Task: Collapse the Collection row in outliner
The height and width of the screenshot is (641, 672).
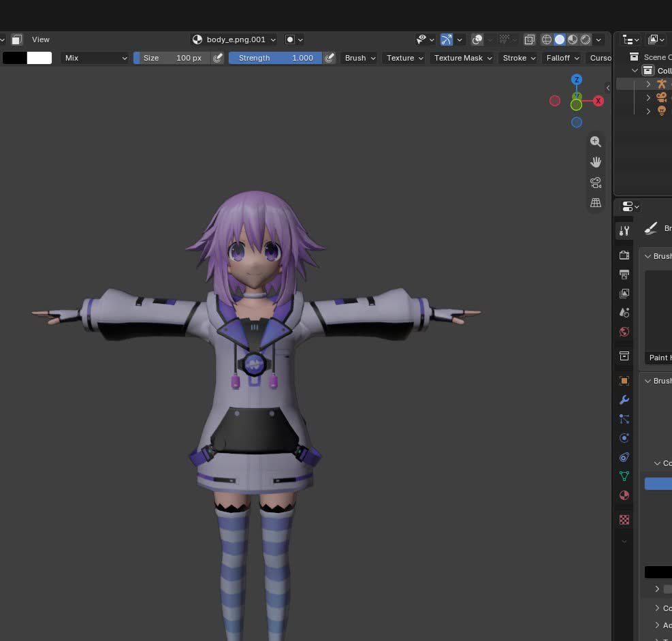Action: 635,70
